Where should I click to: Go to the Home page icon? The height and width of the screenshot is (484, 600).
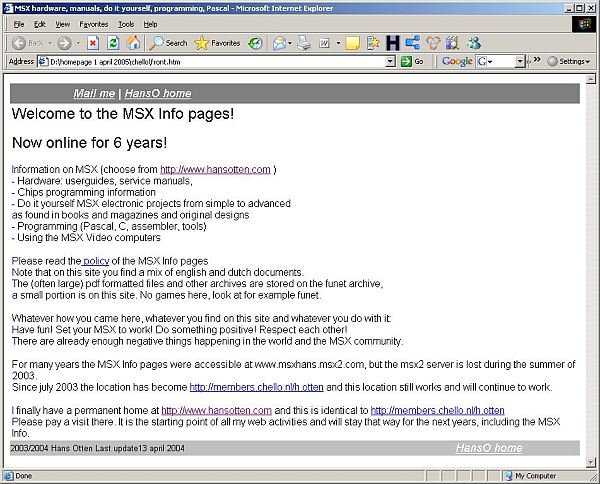pyautogui.click(x=133, y=43)
